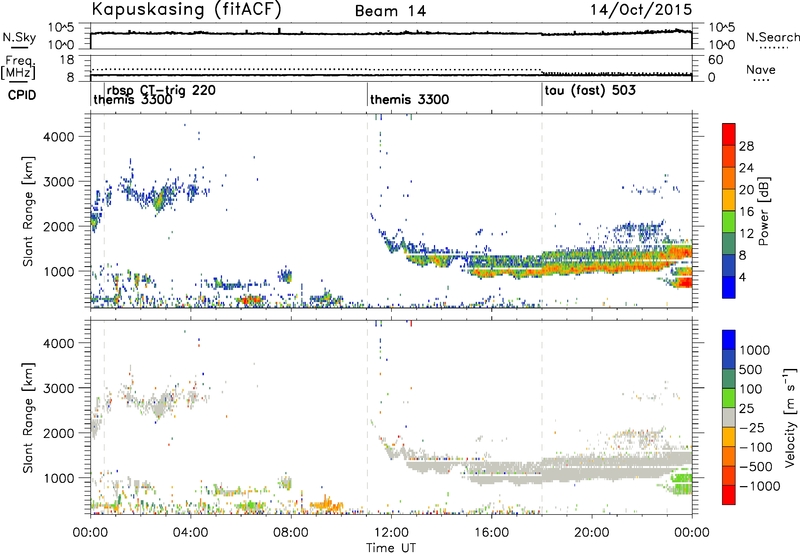Screen dimensions: 800x554
Task: Click the left '10^5' noise axis label
Action: (60, 28)
